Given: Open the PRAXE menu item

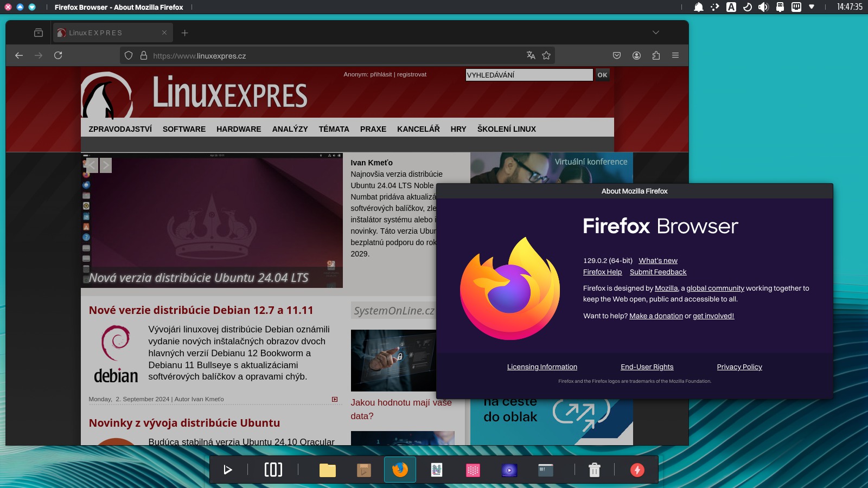Looking at the screenshot, I should (x=373, y=129).
